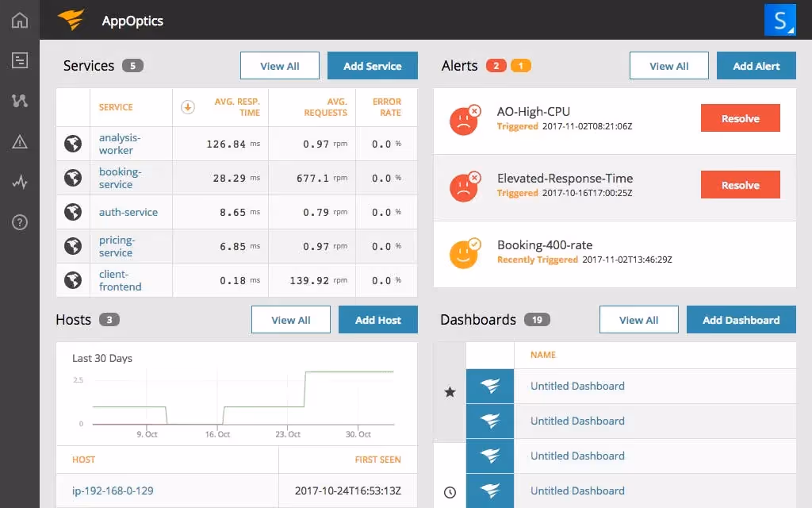Open the S user avatar top right

click(x=780, y=20)
